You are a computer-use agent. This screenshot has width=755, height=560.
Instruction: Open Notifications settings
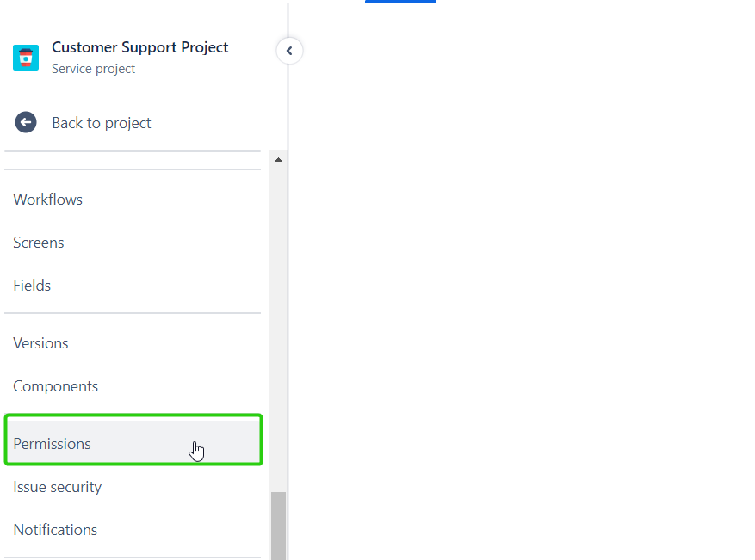(x=55, y=530)
